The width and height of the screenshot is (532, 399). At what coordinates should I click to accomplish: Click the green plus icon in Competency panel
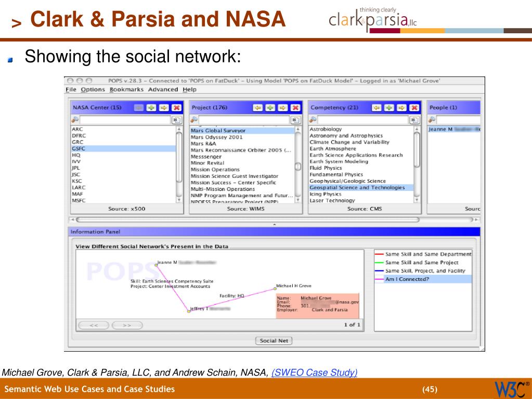[x=389, y=108]
